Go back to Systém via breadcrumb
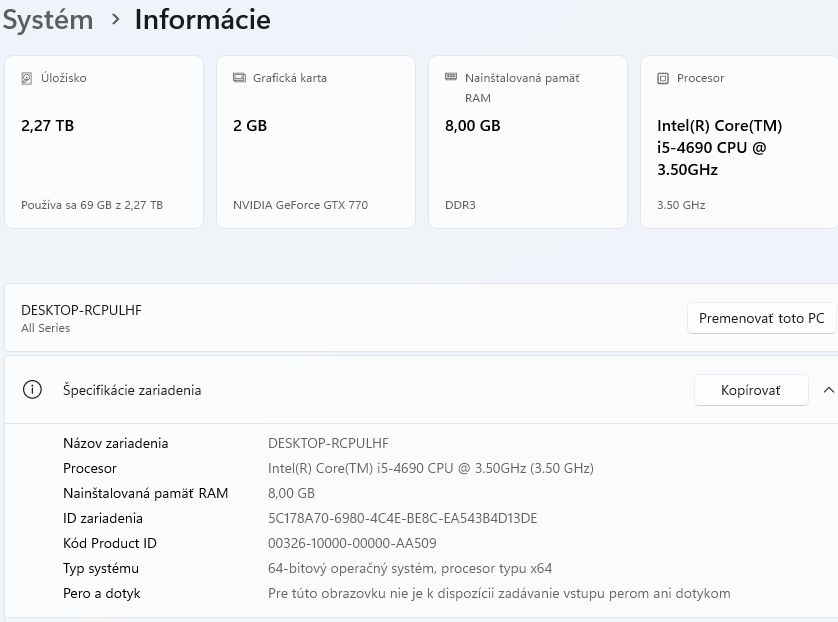The width and height of the screenshot is (838, 622). coord(47,19)
